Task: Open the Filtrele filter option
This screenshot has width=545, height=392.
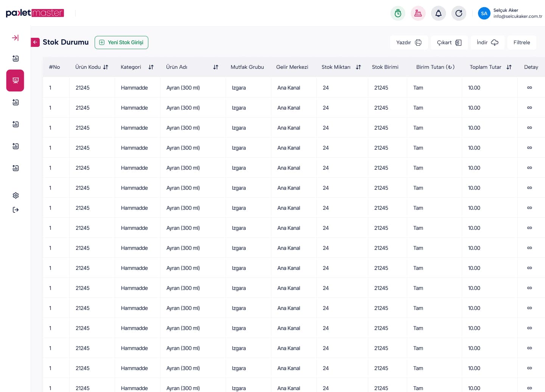Action: coord(522,42)
